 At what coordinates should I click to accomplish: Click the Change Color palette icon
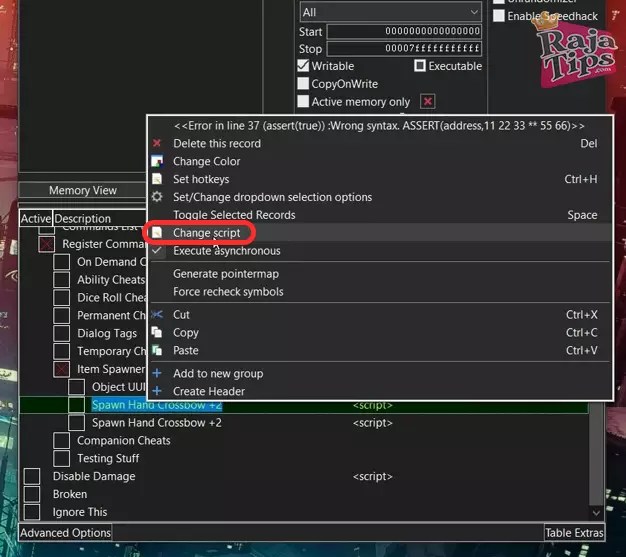pos(157,161)
